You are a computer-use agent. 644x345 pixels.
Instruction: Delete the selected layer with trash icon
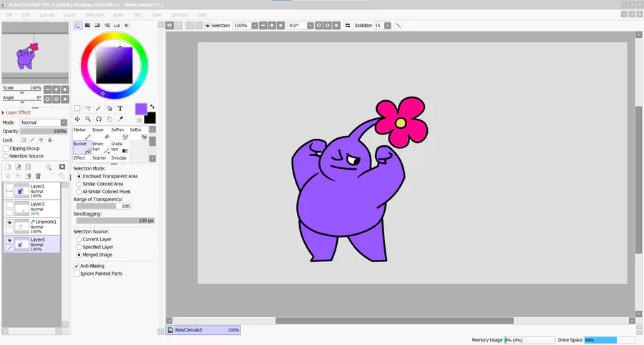[x=38, y=176]
